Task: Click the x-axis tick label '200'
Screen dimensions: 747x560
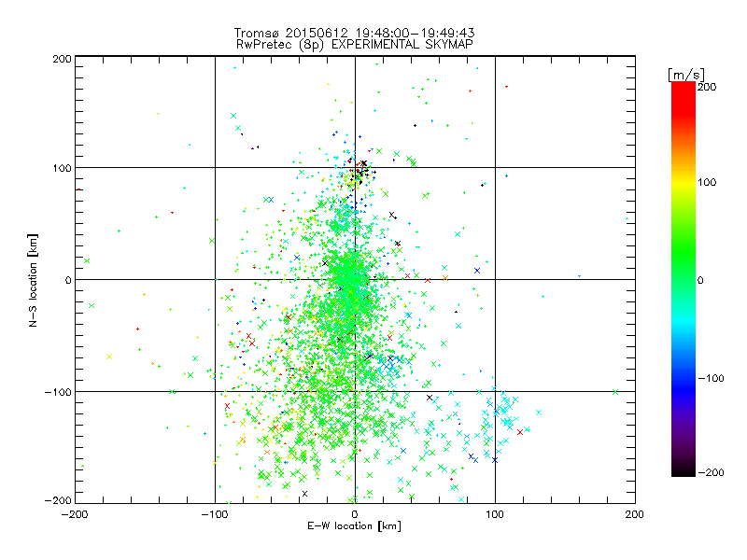Action: [x=635, y=514]
